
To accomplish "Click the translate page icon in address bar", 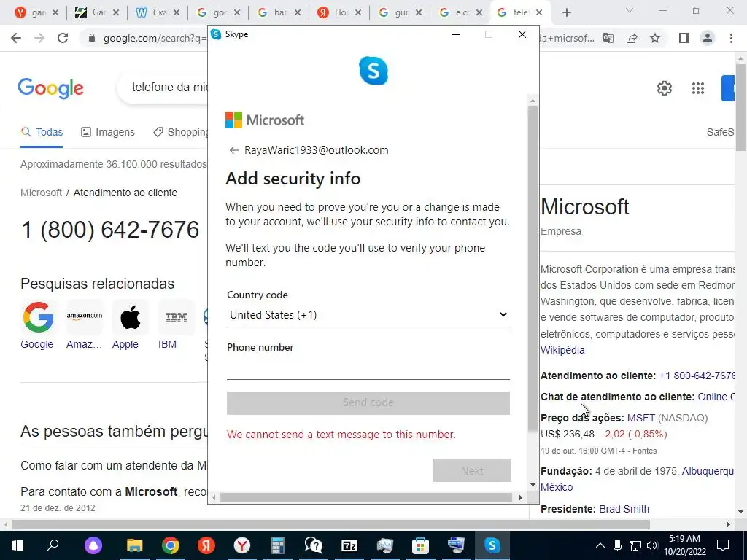I will coord(608,38).
